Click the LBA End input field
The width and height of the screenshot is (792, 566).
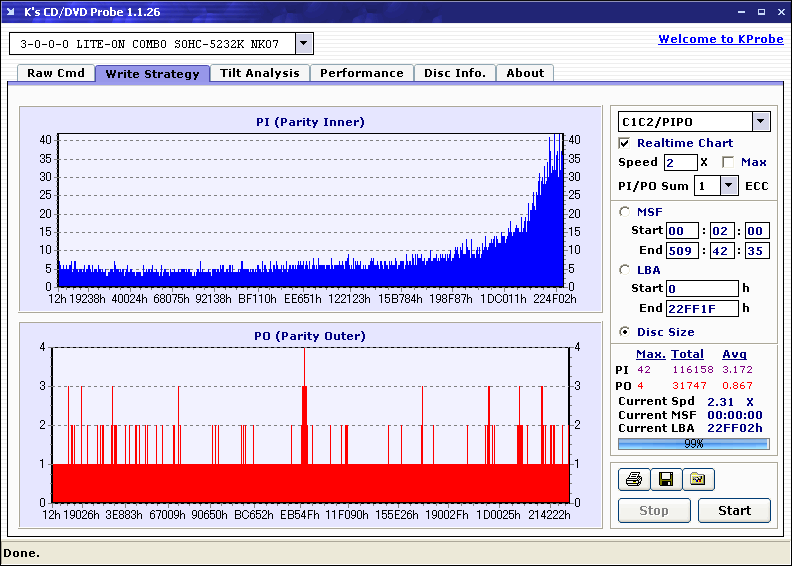702,308
